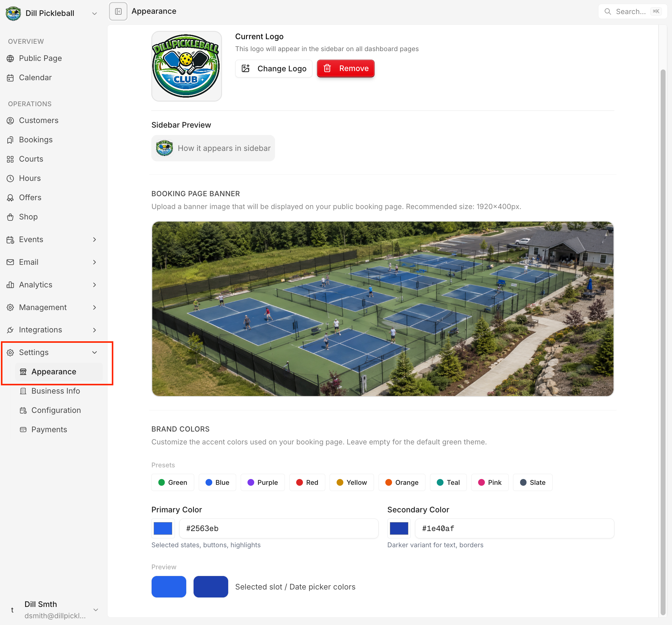Click the booking page banner image
The height and width of the screenshot is (625, 672).
[x=383, y=309]
